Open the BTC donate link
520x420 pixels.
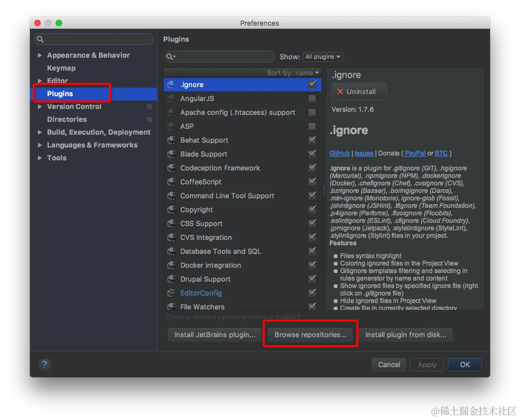[x=441, y=153]
